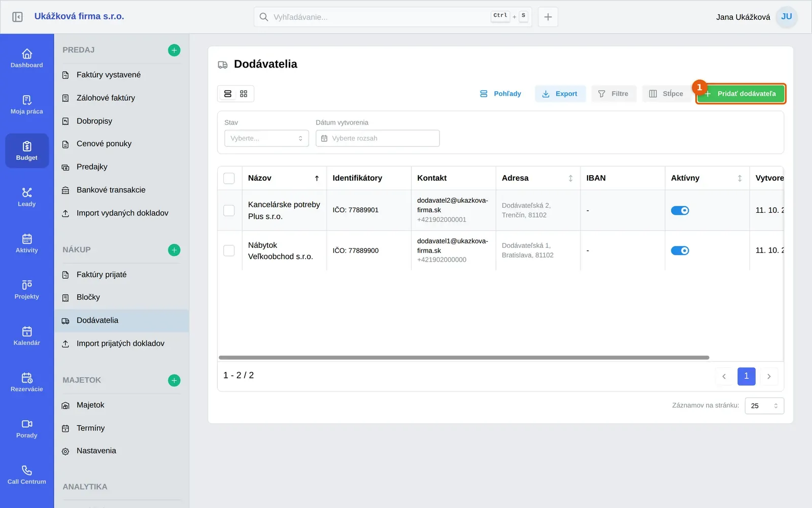This screenshot has width=812, height=508.
Task: Open the Projekty module
Action: tap(27, 290)
